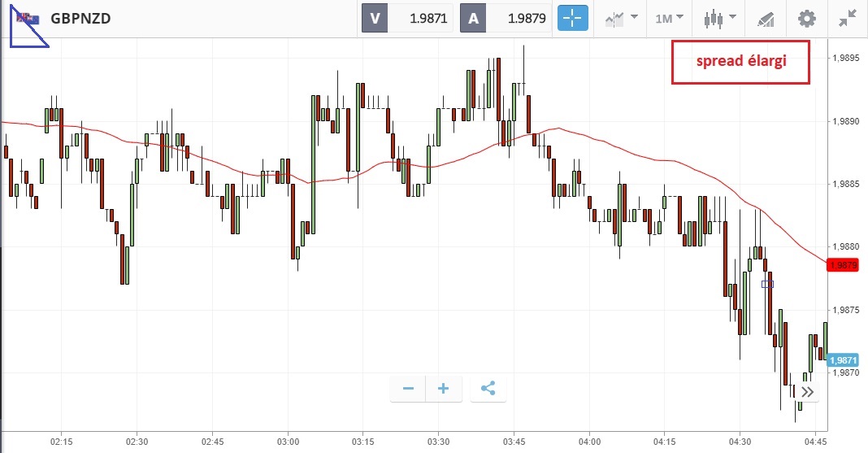Open the 1M timeframe dropdown
The width and height of the screenshot is (868, 453).
coord(670,18)
